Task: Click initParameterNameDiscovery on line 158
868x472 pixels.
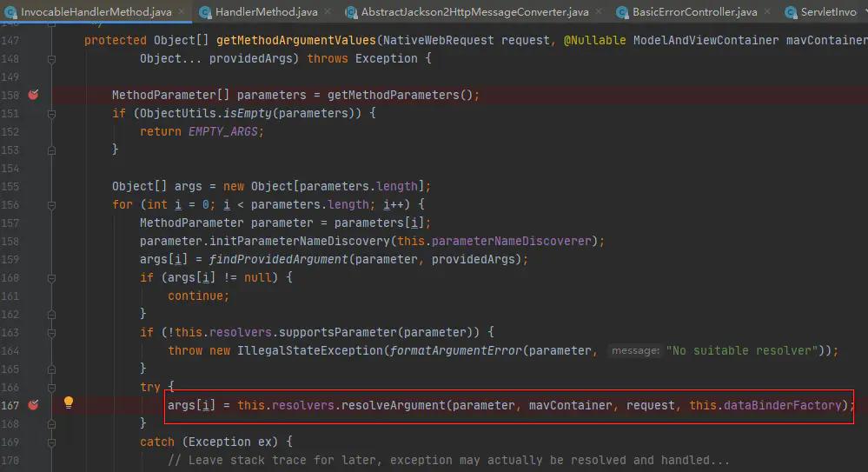Action: (x=300, y=242)
